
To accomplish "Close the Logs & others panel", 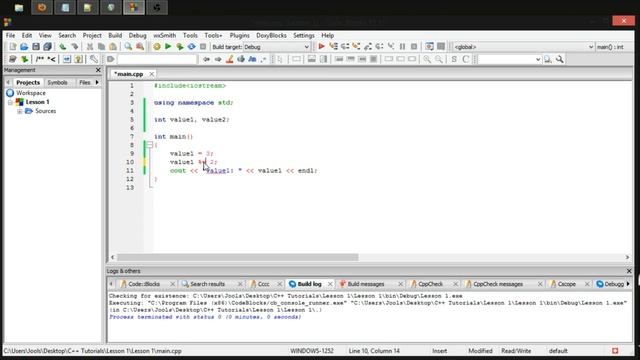I will (x=629, y=271).
